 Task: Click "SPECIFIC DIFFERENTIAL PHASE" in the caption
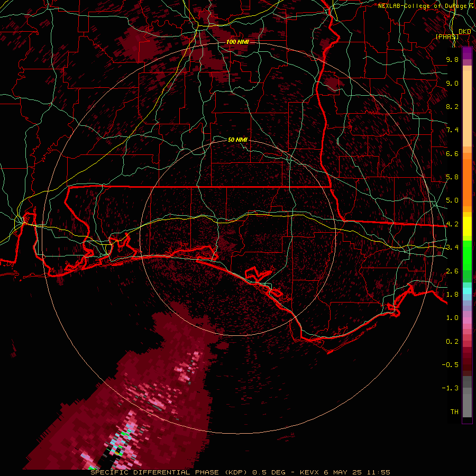coord(154,472)
